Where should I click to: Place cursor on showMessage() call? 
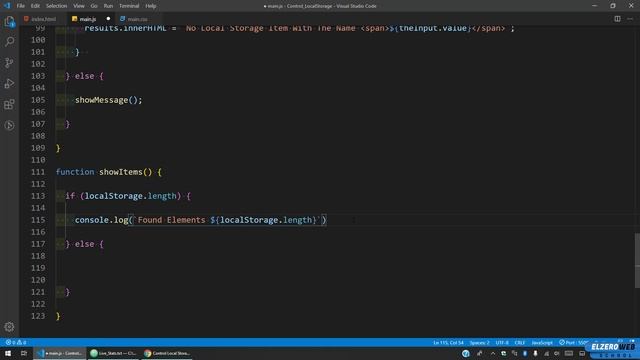[108, 100]
